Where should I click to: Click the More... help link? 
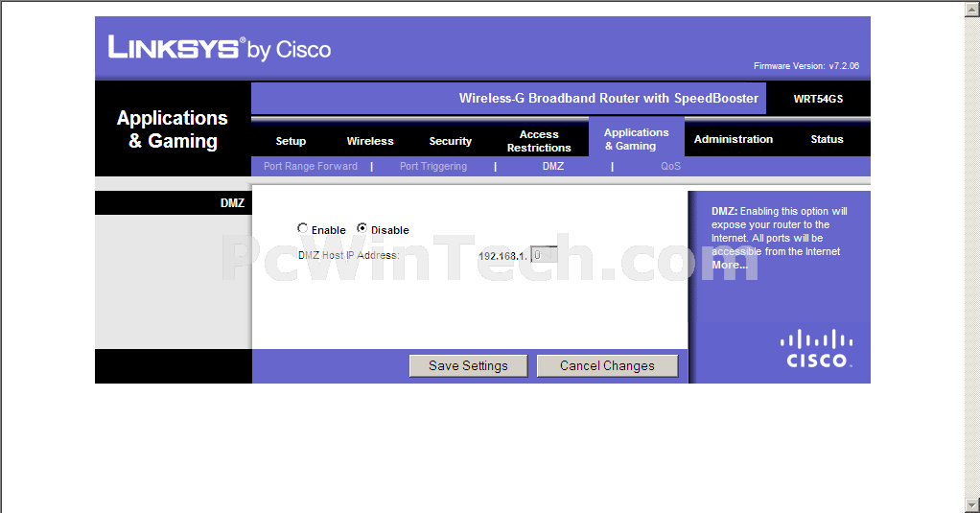[730, 265]
